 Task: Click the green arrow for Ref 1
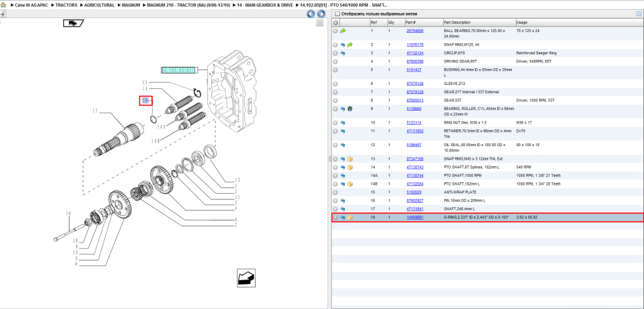click(343, 31)
